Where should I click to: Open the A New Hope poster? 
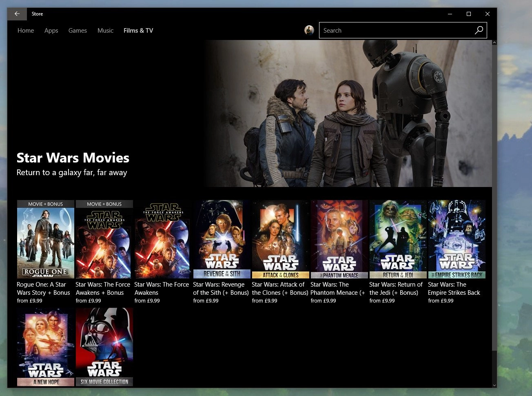click(46, 347)
